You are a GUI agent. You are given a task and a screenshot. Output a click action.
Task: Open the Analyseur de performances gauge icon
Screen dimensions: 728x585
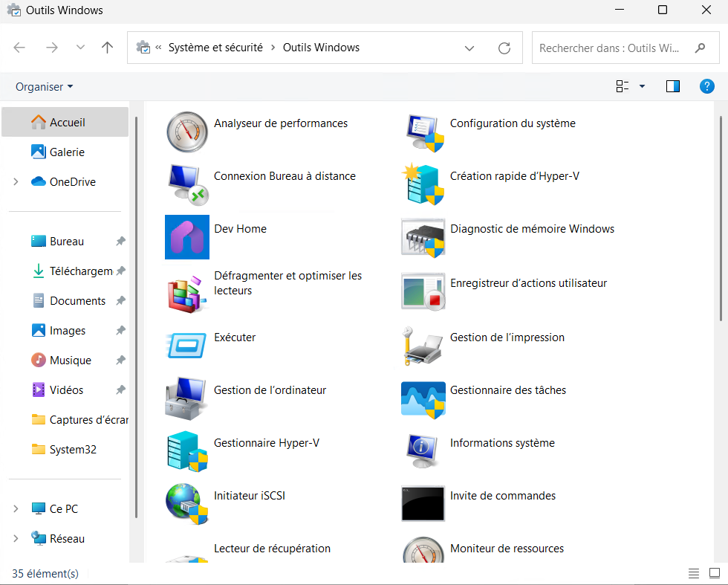(x=187, y=132)
